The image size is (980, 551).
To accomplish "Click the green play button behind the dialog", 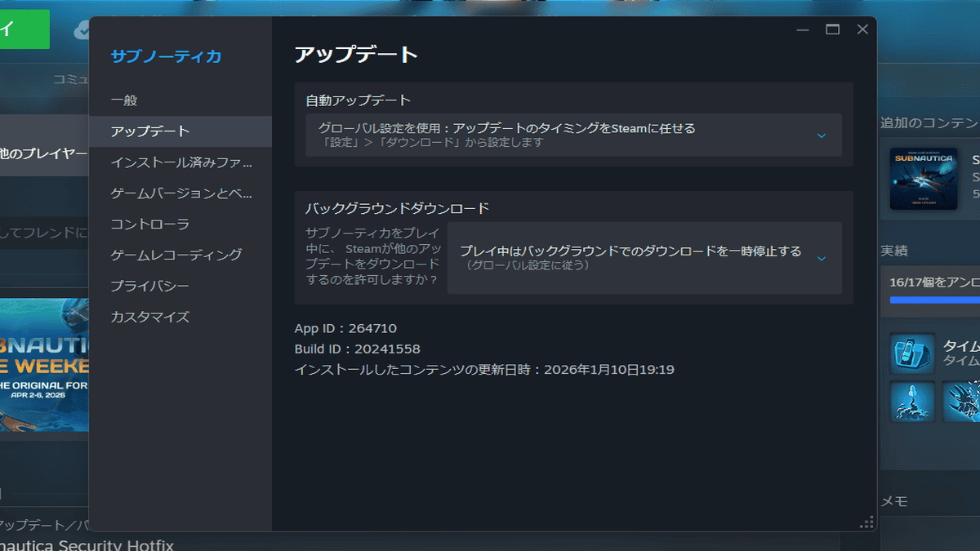I will [x=24, y=29].
